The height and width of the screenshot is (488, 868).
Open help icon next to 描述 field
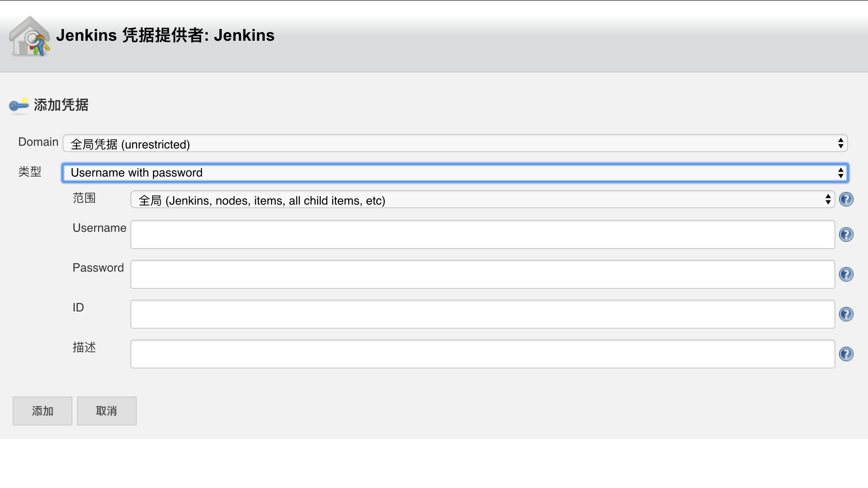click(x=846, y=354)
